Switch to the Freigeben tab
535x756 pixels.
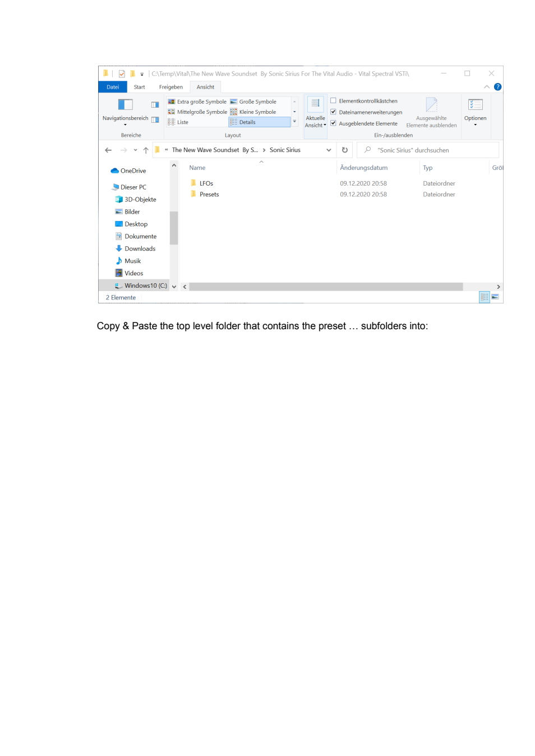(x=171, y=87)
